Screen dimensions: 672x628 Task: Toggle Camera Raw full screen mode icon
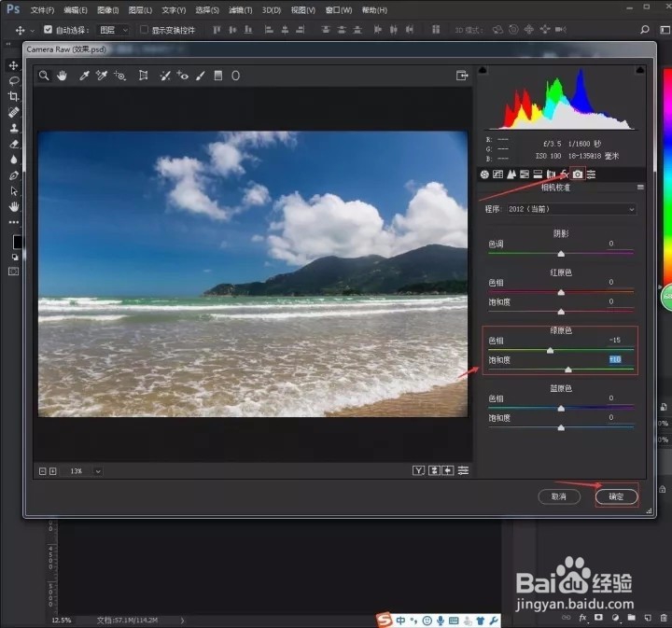coord(462,76)
